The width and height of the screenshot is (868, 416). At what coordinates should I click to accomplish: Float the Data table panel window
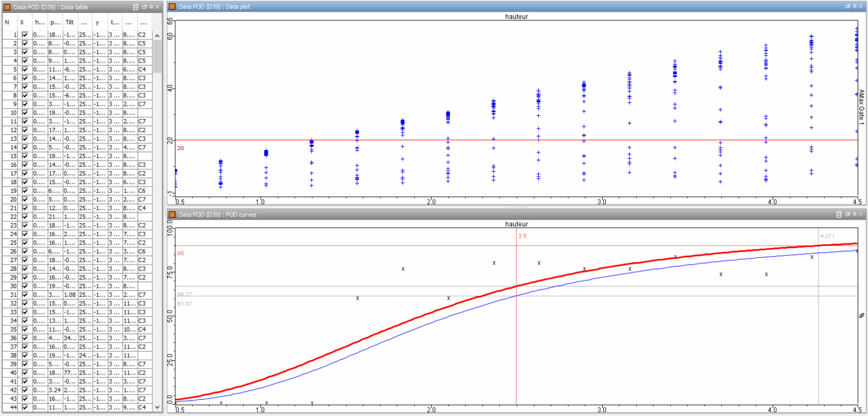[144, 6]
